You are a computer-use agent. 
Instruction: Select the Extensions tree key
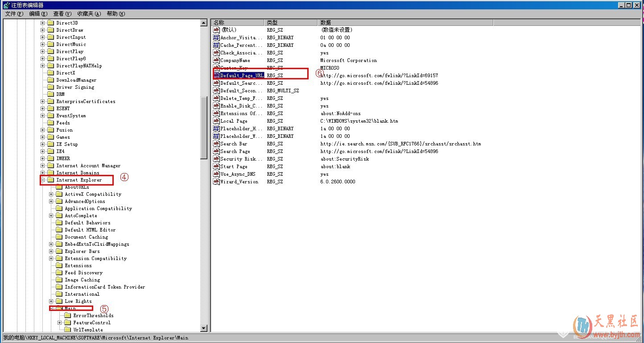coord(78,265)
